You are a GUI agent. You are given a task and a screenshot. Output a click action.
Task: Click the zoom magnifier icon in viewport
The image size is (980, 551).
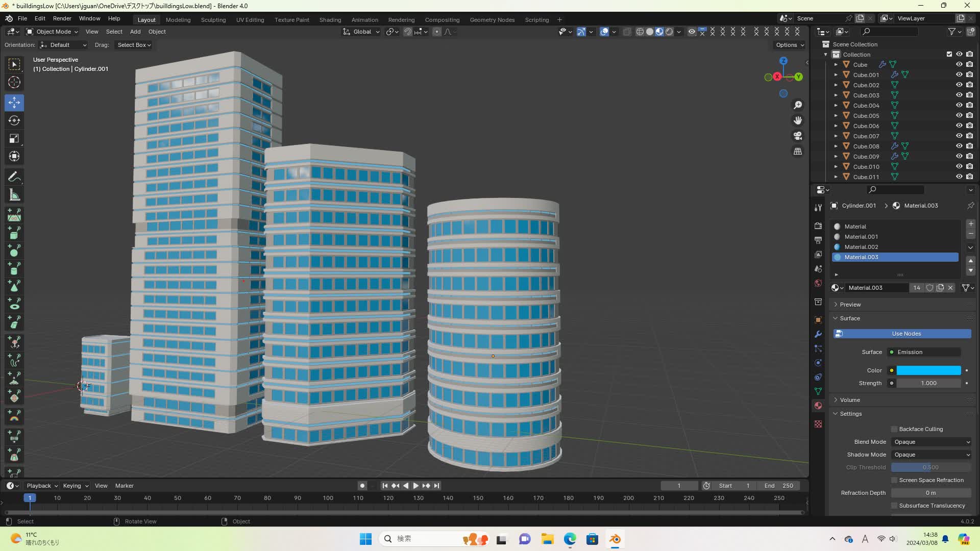tap(797, 105)
